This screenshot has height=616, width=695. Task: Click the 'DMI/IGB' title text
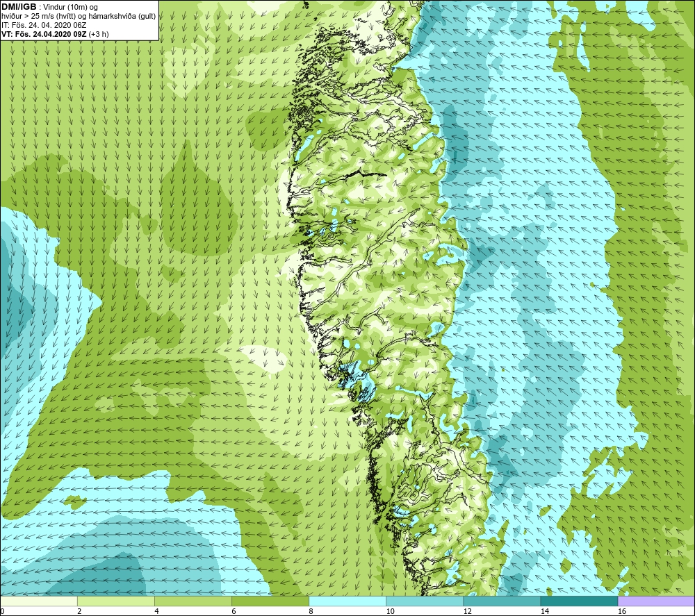pyautogui.click(x=19, y=7)
